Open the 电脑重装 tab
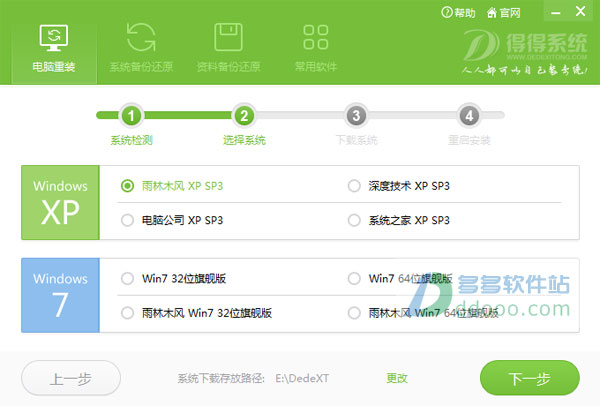 [54, 51]
